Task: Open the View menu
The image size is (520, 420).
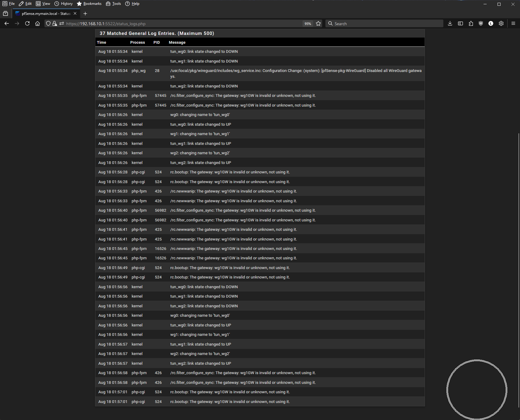Action: 43,4
